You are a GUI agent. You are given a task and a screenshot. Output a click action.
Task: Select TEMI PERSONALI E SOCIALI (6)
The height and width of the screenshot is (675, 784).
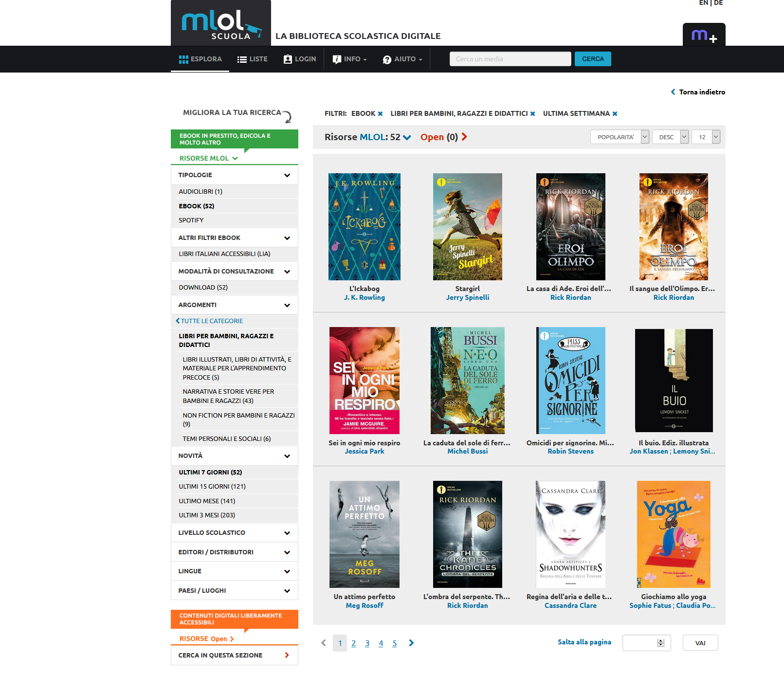[x=226, y=438]
